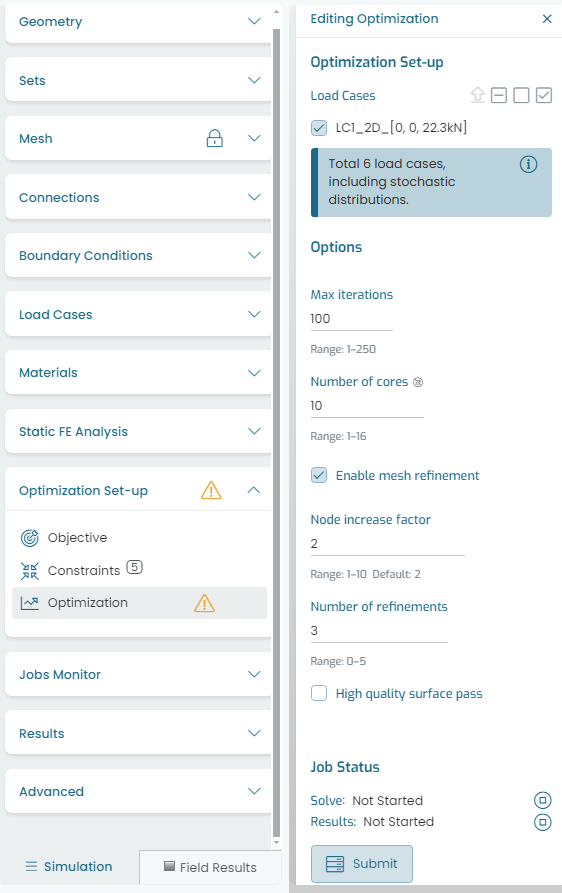The height and width of the screenshot is (893, 562).
Task: Click the check-all icon for Load Cases
Action: pos(544,95)
